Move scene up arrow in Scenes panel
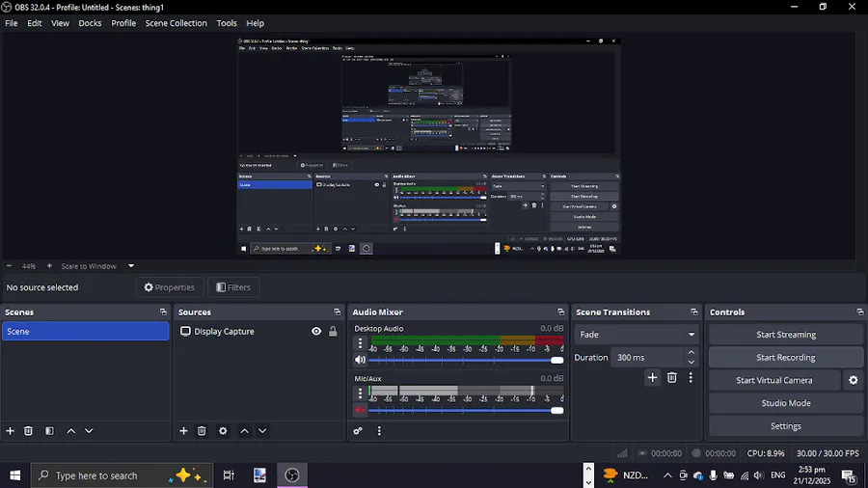Viewport: 868px width, 488px height. tap(70, 430)
